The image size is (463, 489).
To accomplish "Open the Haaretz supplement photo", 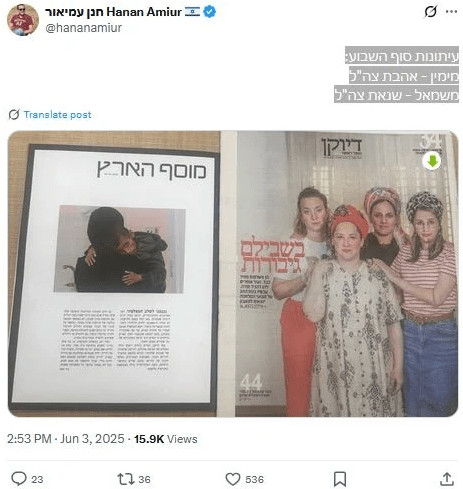I will coord(114,274).
